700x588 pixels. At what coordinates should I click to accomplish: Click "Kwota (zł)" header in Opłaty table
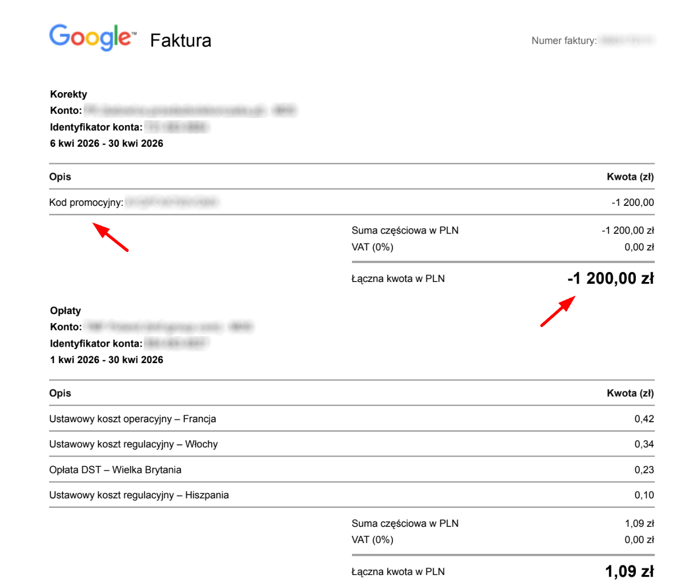click(x=630, y=393)
